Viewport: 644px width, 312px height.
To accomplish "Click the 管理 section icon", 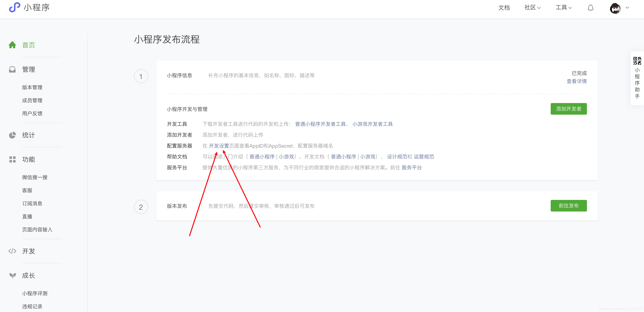I will pyautogui.click(x=12, y=69).
